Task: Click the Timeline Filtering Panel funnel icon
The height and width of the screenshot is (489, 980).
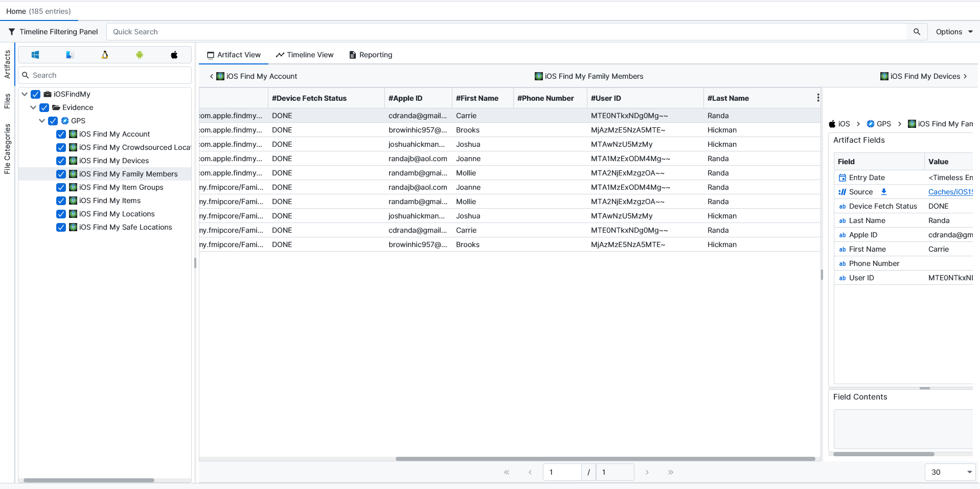Action: (x=12, y=32)
